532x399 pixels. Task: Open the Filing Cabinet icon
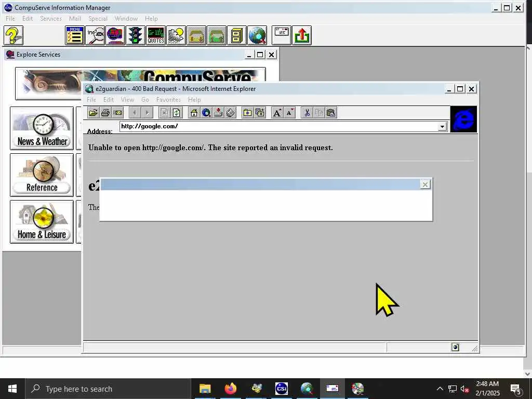(237, 35)
